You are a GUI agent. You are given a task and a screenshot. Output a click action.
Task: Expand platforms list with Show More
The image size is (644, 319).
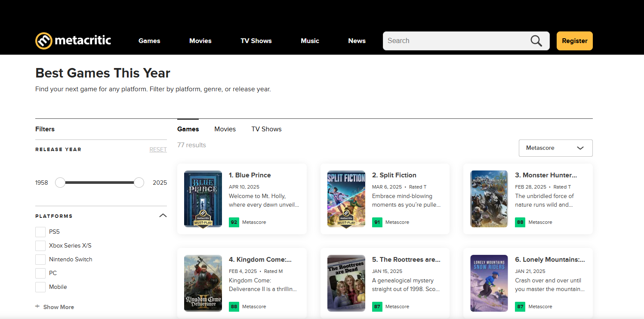pyautogui.click(x=59, y=307)
